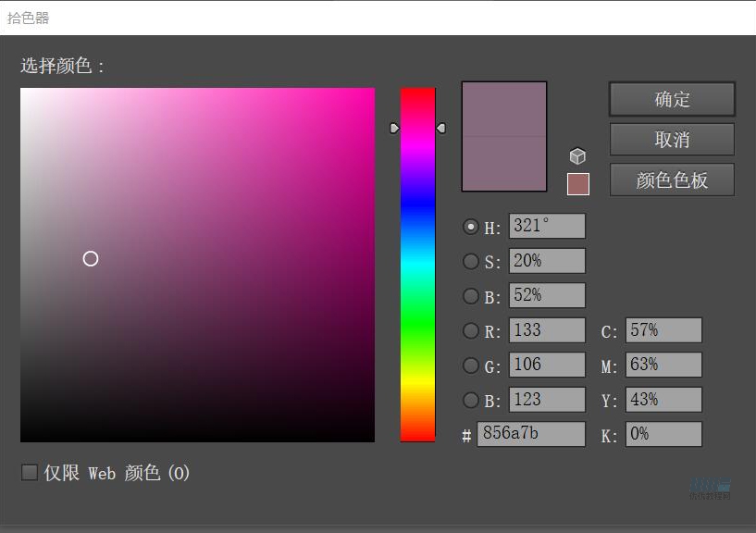Select the R red radio button

pyautogui.click(x=471, y=330)
